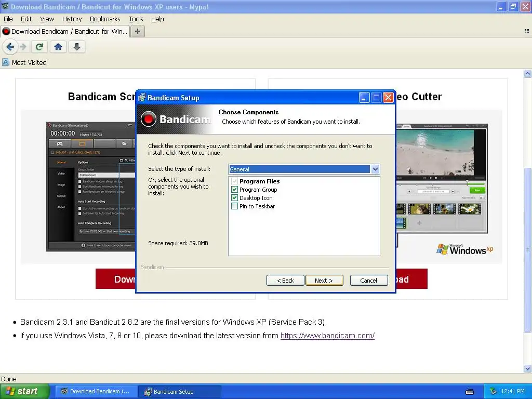
Task: Open the History menu
Action: coord(72,19)
